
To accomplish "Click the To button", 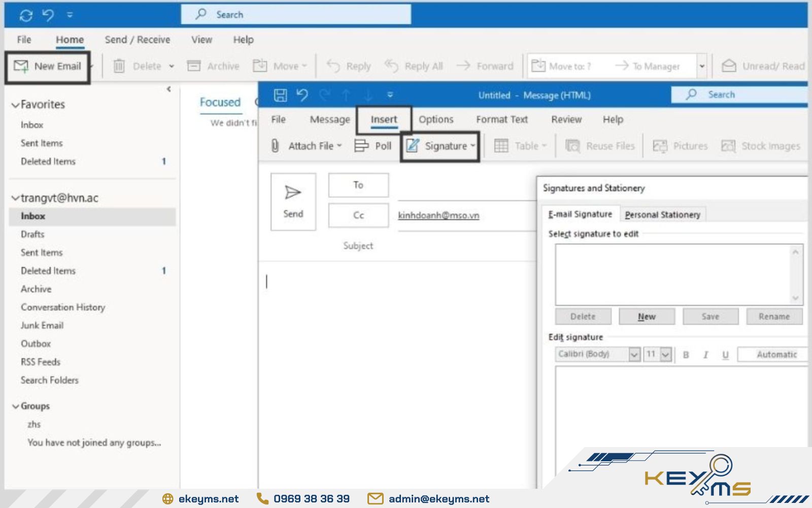I will point(358,185).
